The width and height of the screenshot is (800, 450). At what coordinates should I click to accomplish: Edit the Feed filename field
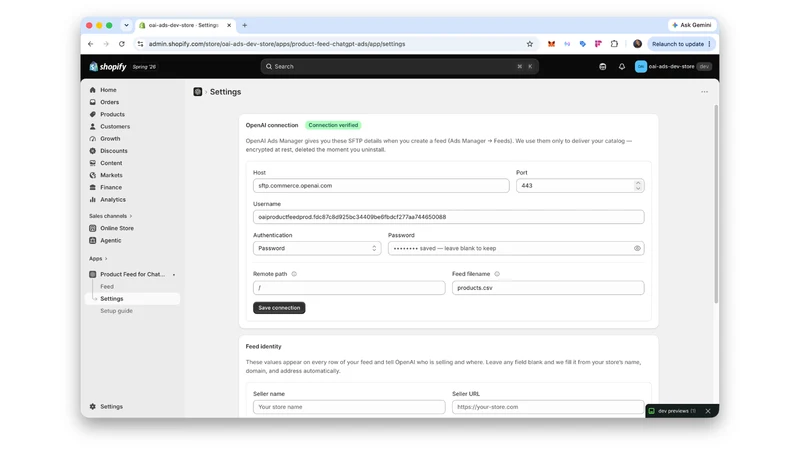pos(548,288)
